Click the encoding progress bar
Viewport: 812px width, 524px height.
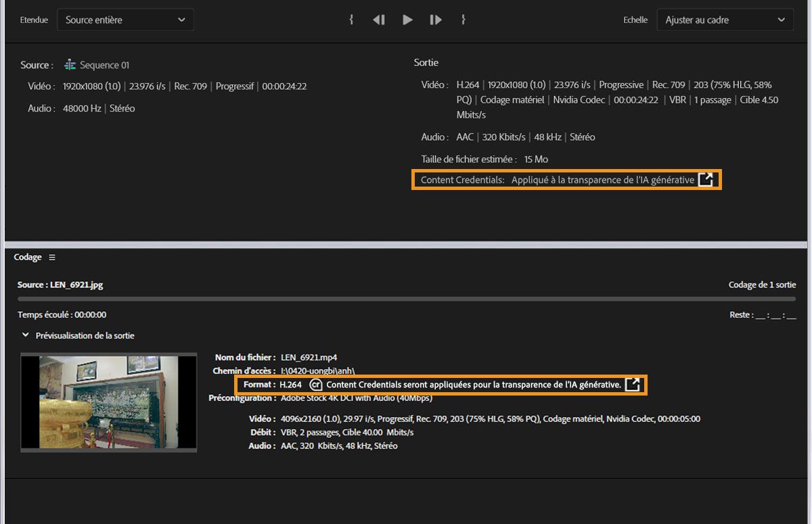407,298
